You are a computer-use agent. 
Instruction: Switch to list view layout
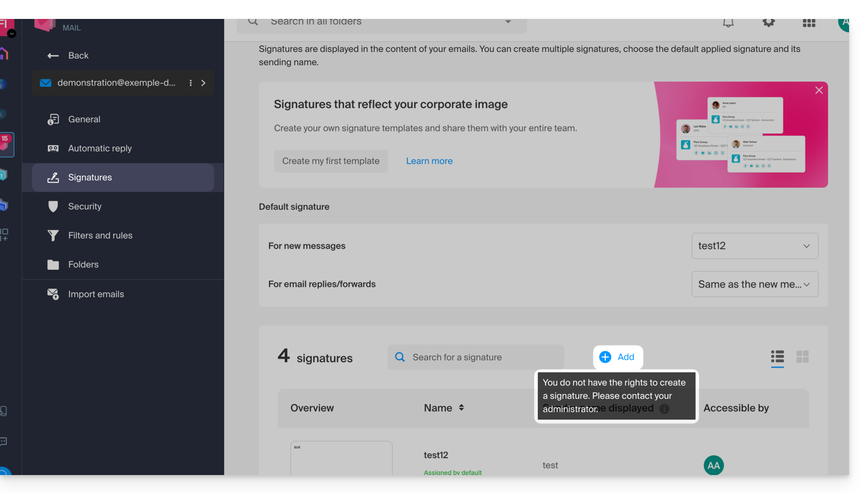(x=777, y=357)
